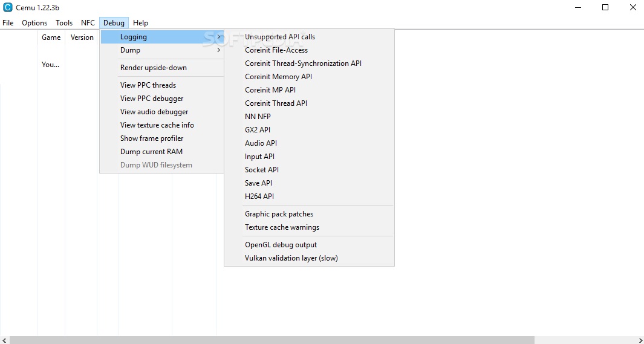Select View texture cache info

coord(157,125)
